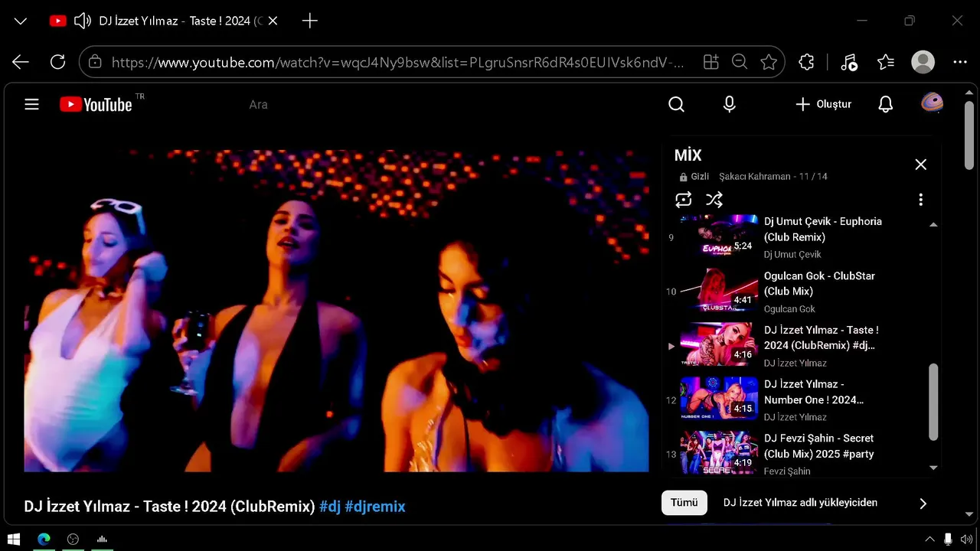Show hidden system tray icons
The image size is (980, 551).
[x=930, y=539]
